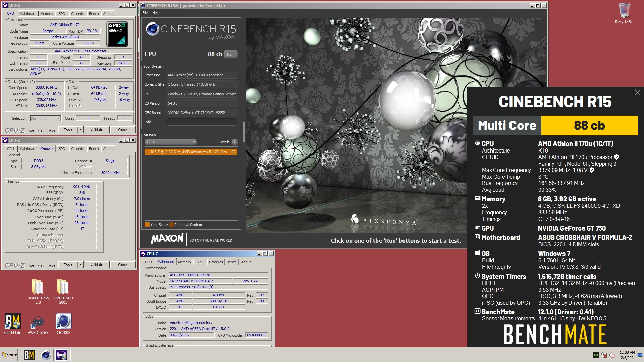Close the BenchMate result overlay
The height and width of the screenshot is (362, 644).
pyautogui.click(x=637, y=93)
